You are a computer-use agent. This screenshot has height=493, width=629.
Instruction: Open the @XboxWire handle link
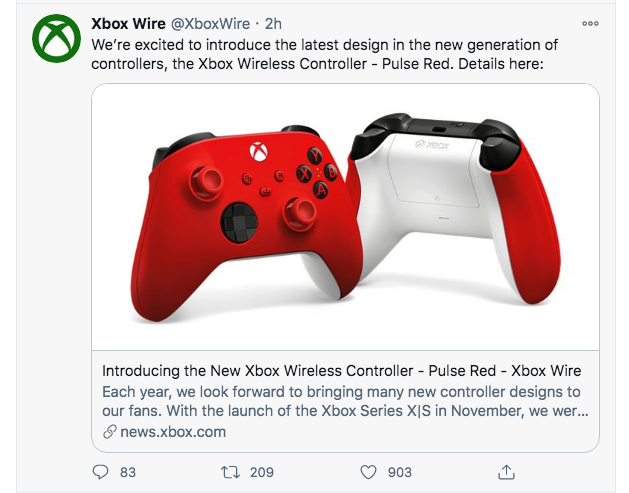(212, 24)
